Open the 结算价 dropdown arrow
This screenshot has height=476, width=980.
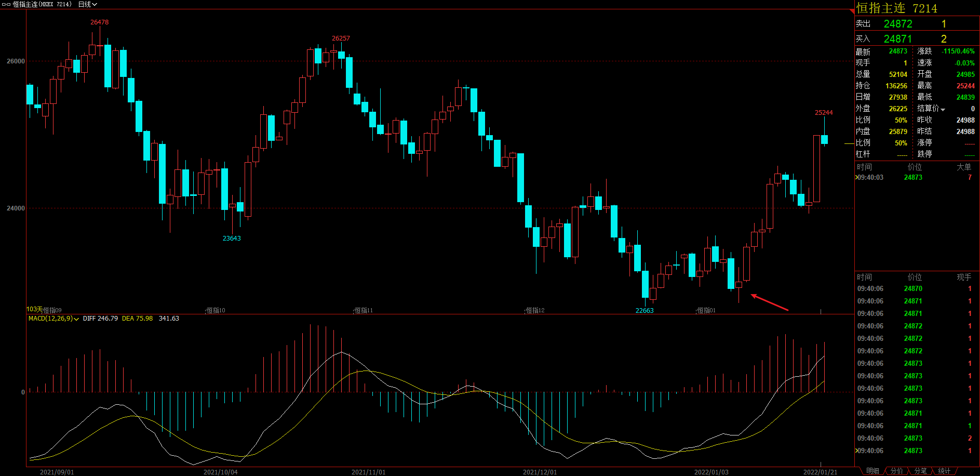943,109
